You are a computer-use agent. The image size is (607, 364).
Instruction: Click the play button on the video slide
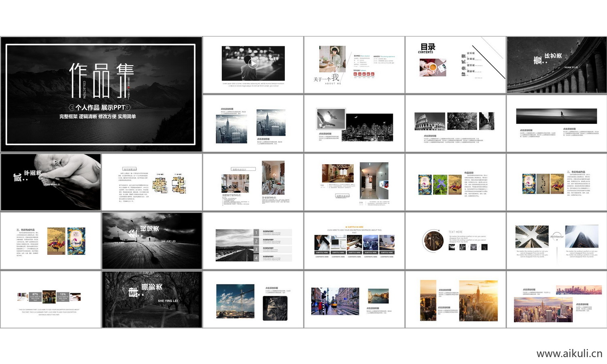coord(253,63)
